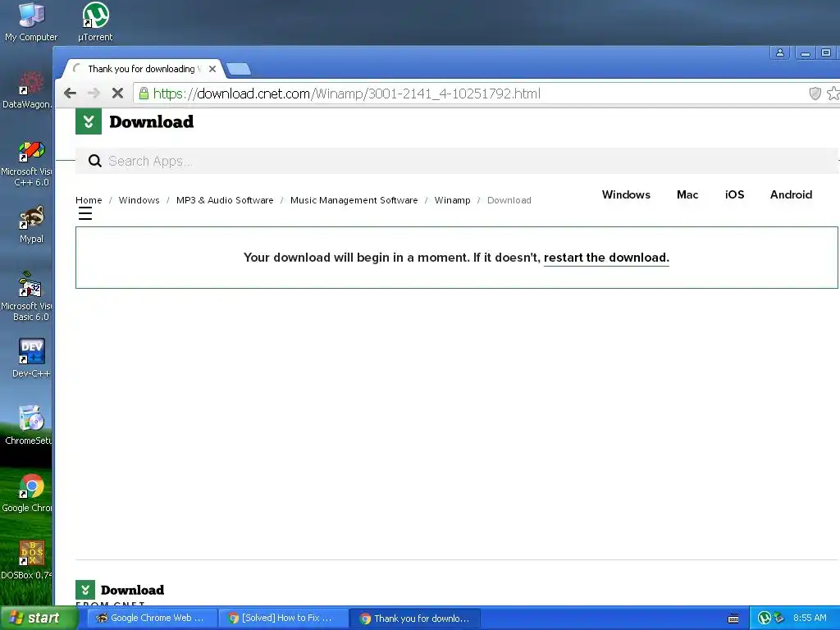
Task: Minimize the Chrome window
Action: point(805,52)
